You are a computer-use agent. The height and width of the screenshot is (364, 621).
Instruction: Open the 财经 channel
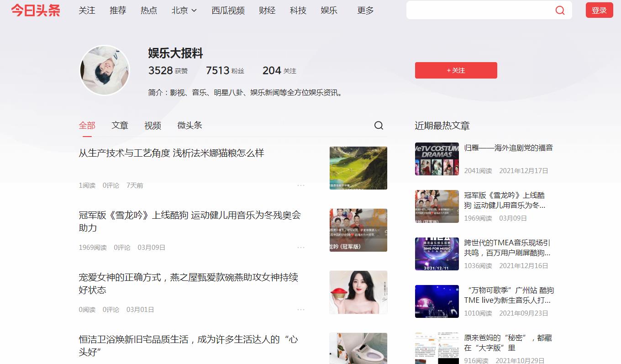click(267, 10)
